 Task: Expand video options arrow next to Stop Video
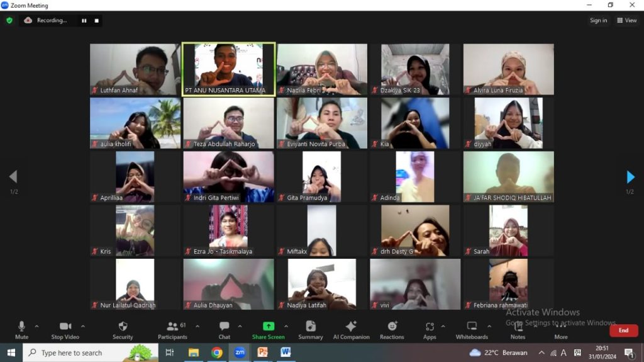(83, 326)
